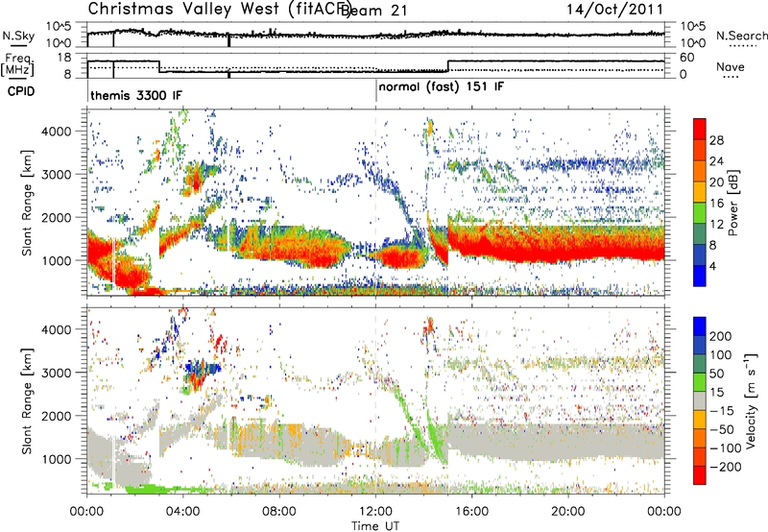Click the '4000' tick on the power panel

56,132
